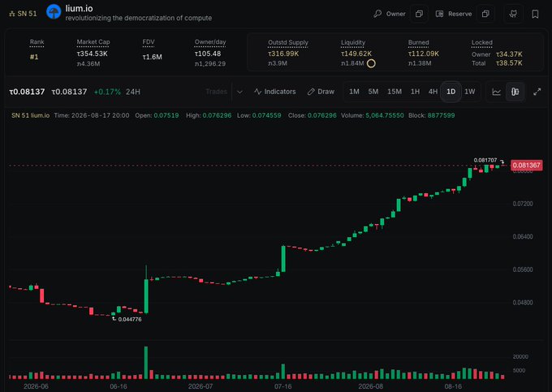Select the 1W timeframe
552x392 pixels.
click(x=470, y=92)
